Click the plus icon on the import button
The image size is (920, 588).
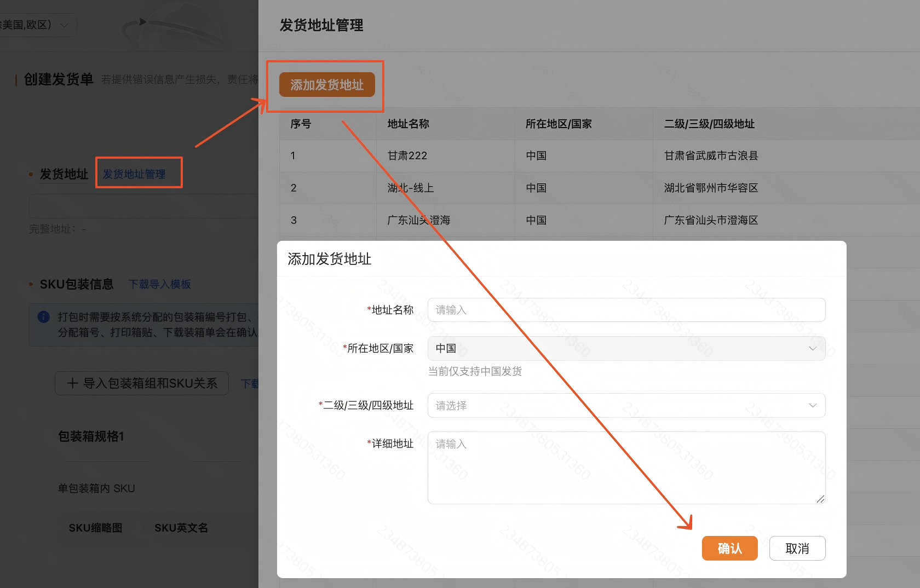click(x=73, y=383)
